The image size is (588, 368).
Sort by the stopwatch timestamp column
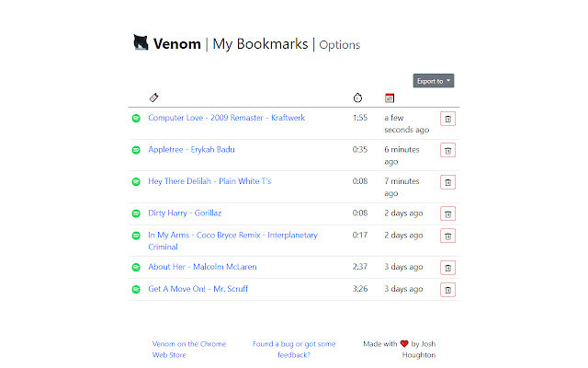click(x=357, y=98)
